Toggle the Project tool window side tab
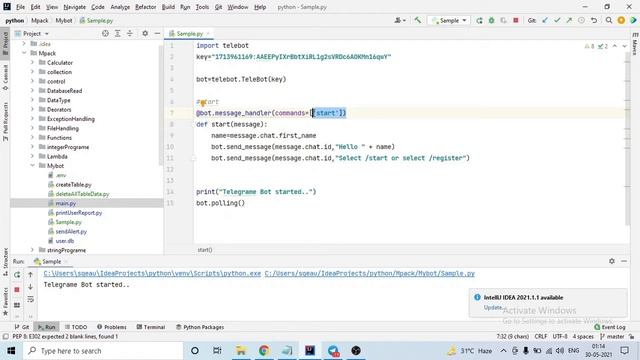Viewport: 640px width, 360px height. click(x=5, y=43)
